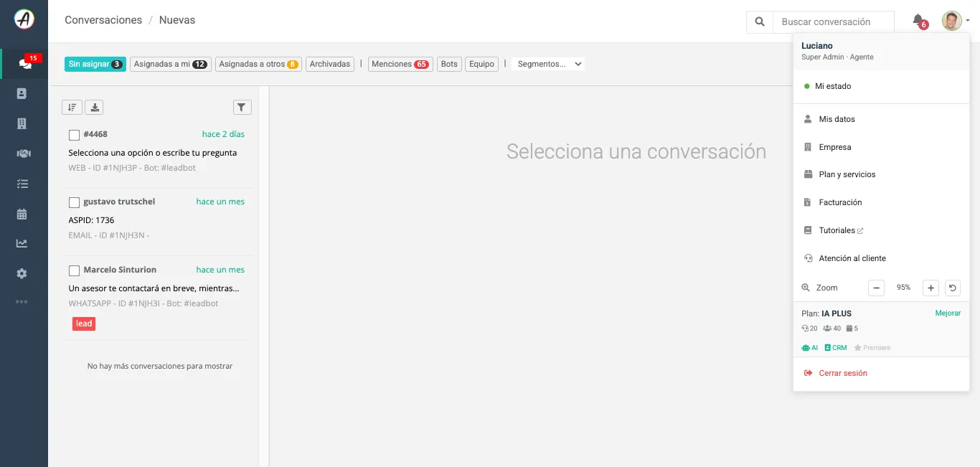
Task: Open Atención al cliente menu item
Action: tap(881, 258)
